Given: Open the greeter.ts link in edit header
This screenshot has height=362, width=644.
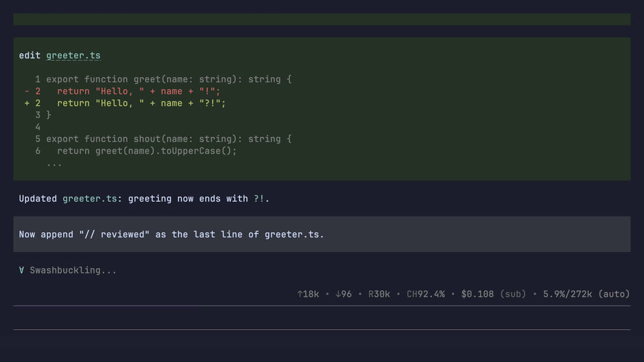Looking at the screenshot, I should [x=73, y=56].
